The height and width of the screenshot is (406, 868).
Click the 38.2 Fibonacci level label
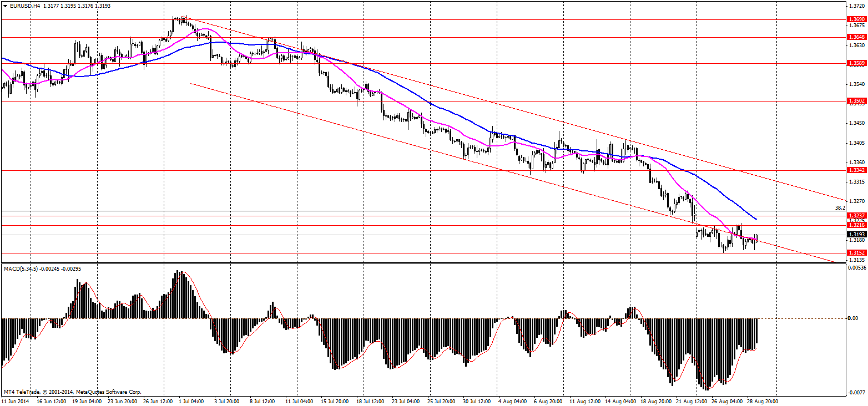(x=840, y=208)
